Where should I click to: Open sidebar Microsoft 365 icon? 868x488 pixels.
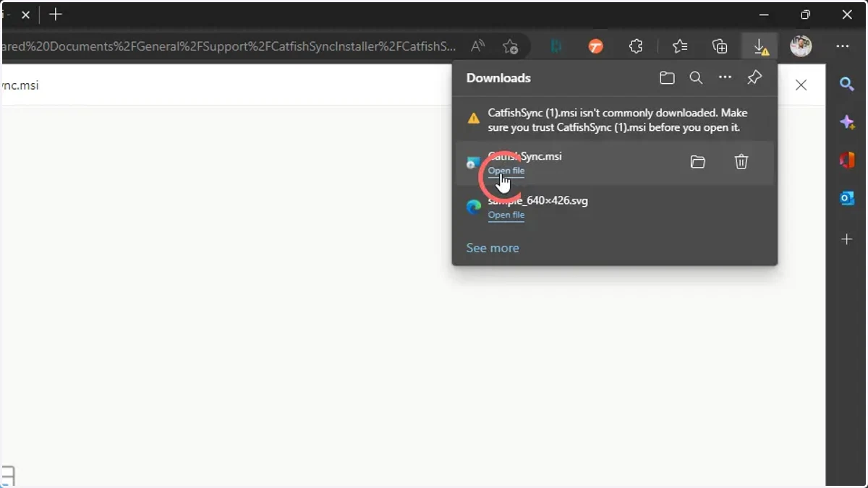tap(847, 160)
